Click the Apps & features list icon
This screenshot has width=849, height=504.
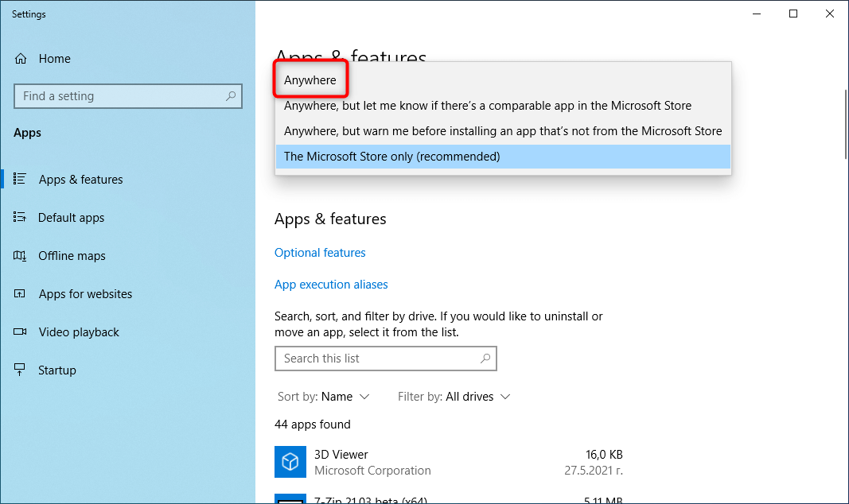coord(19,179)
